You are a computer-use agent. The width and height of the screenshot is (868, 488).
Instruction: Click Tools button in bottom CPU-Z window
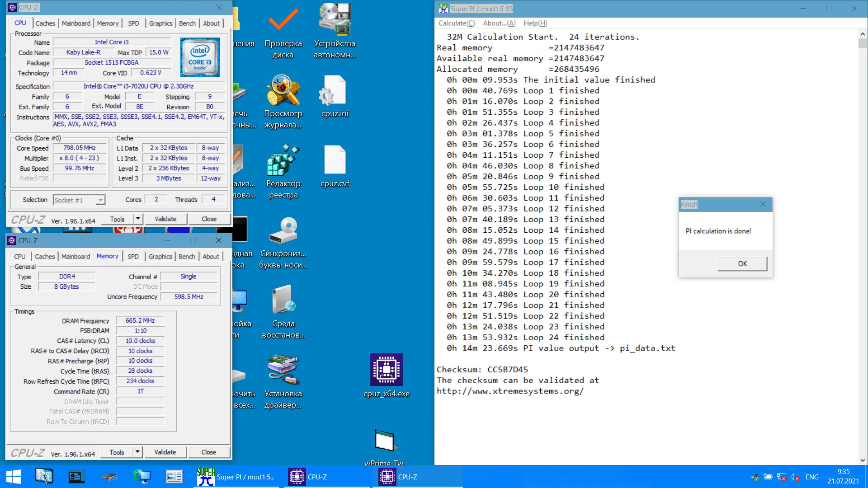117,452
